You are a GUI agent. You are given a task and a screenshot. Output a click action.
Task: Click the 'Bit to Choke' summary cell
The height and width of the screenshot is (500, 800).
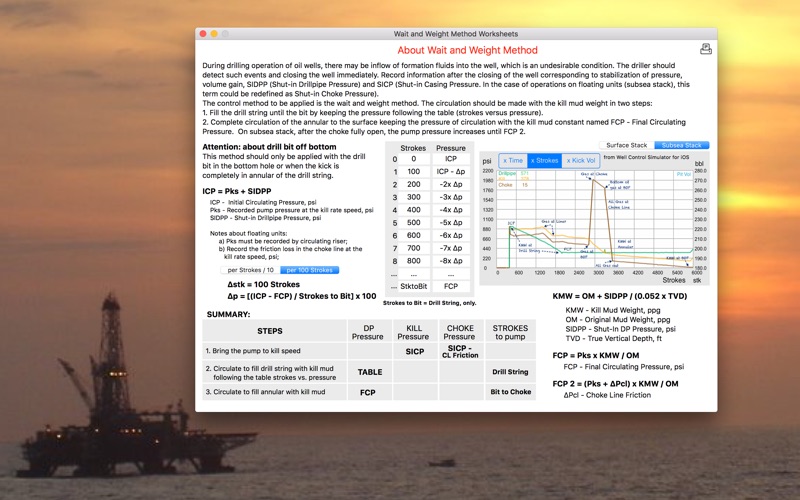(510, 392)
